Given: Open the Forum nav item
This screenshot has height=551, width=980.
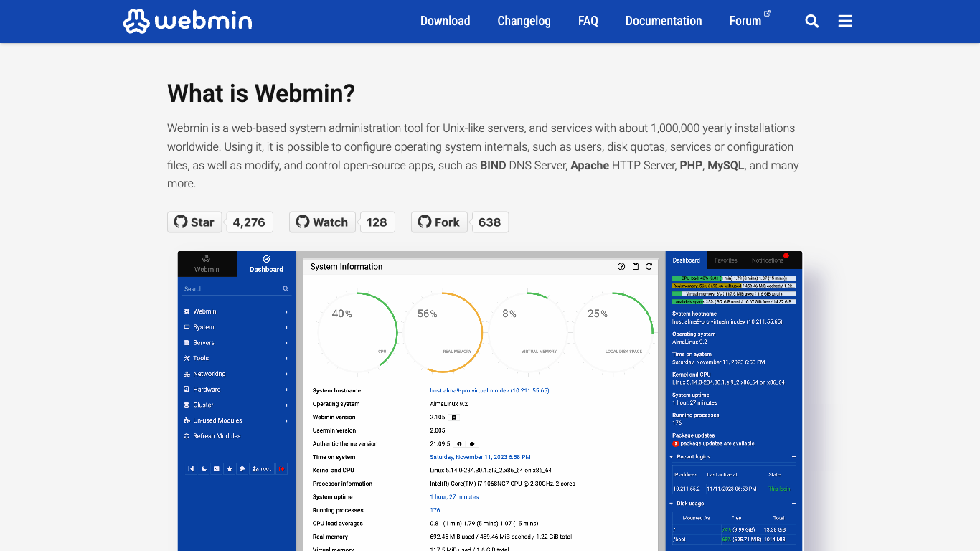Looking at the screenshot, I should (x=745, y=21).
